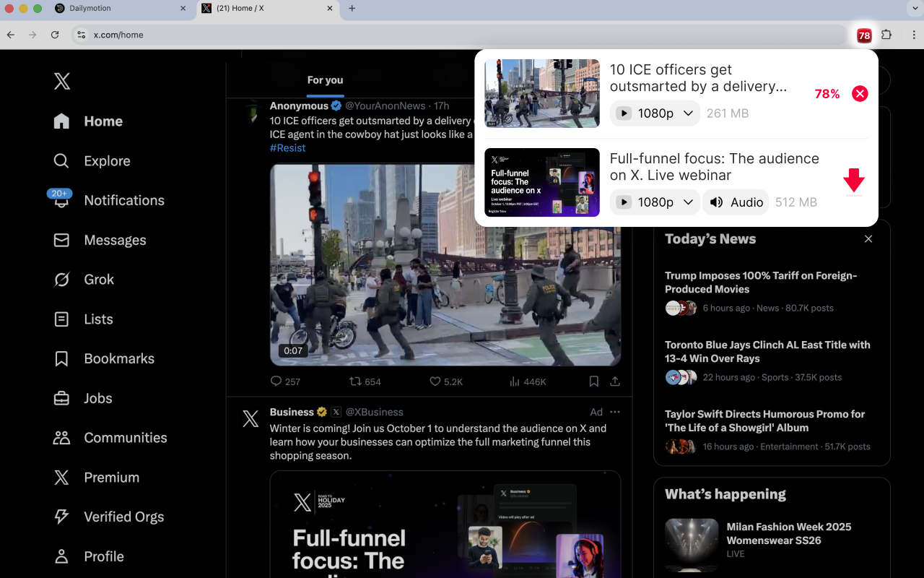
Task: Click the downloader extension icon showing 78
Action: 864,35
